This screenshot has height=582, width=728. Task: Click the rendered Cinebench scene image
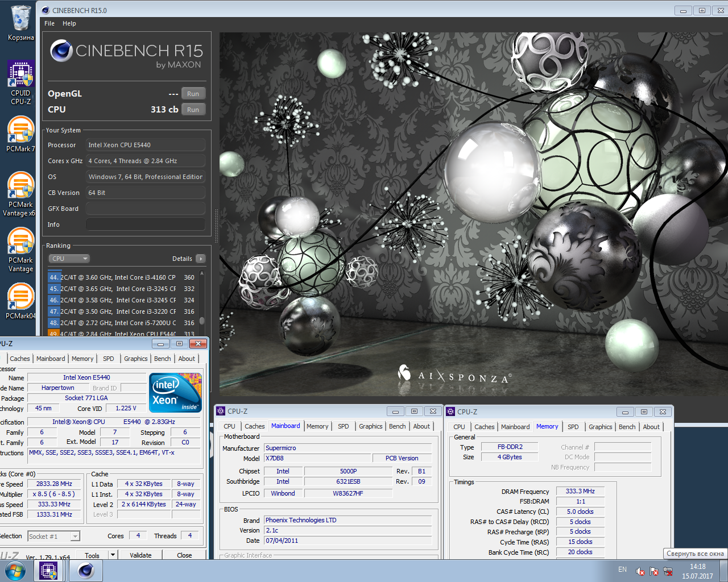[474, 214]
